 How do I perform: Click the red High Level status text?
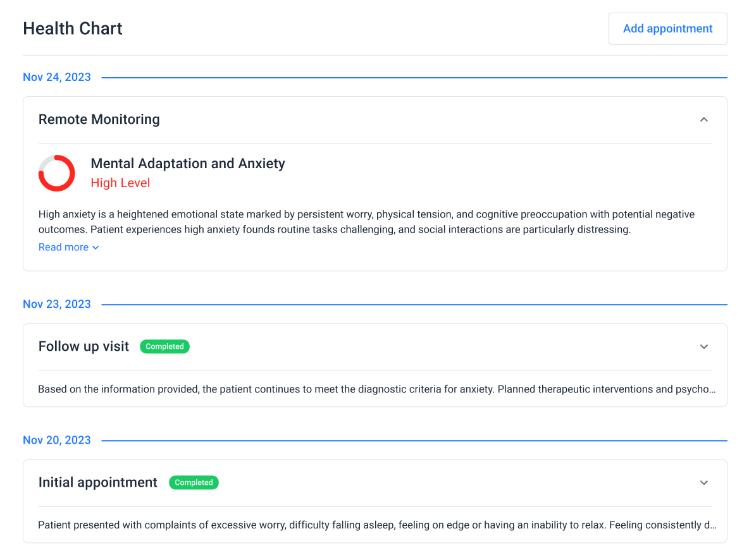click(120, 183)
